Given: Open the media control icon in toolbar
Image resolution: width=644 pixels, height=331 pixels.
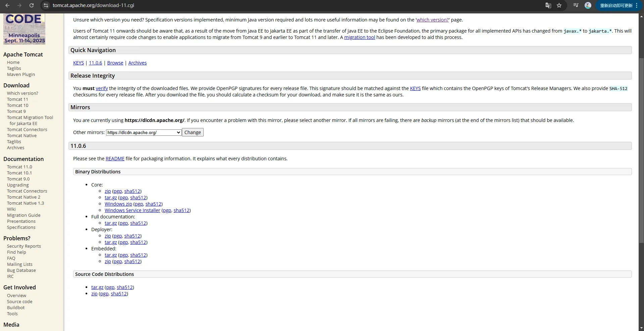Looking at the screenshot, I should tap(576, 5).
